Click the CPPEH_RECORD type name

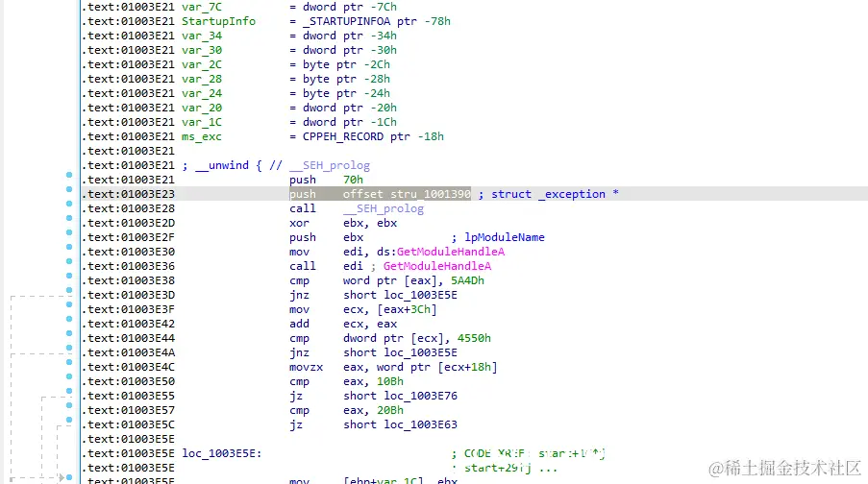(x=342, y=136)
